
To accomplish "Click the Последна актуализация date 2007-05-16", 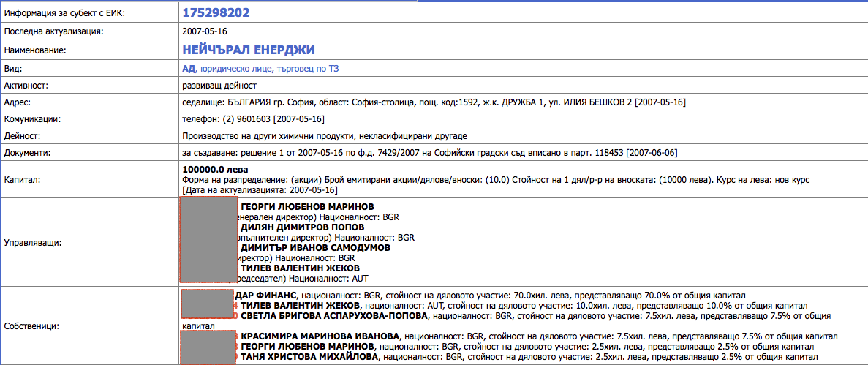I will pos(205,31).
